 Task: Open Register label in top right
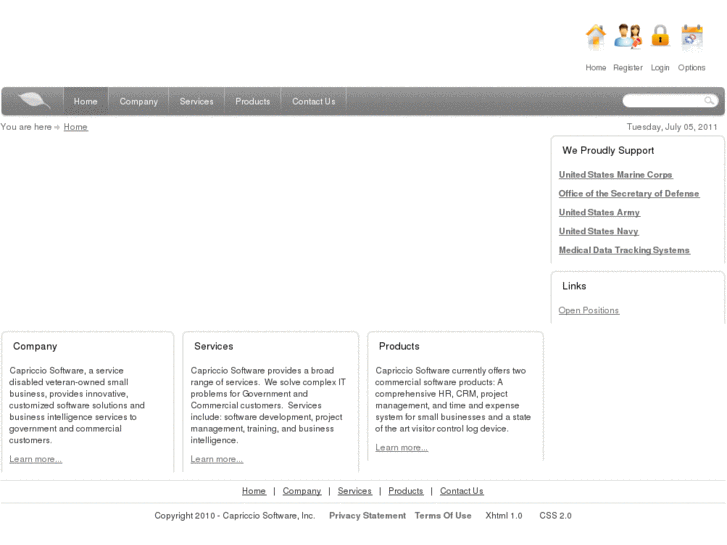(x=628, y=68)
